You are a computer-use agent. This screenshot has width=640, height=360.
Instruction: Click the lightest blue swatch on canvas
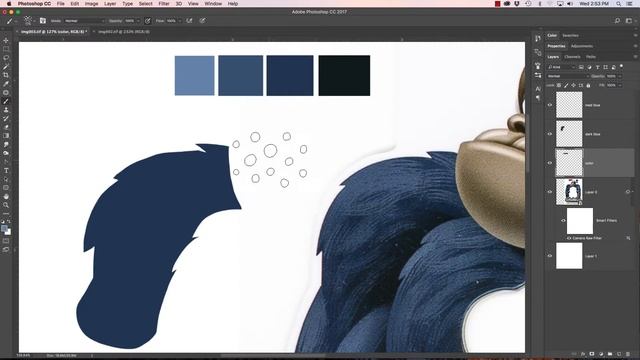point(194,76)
